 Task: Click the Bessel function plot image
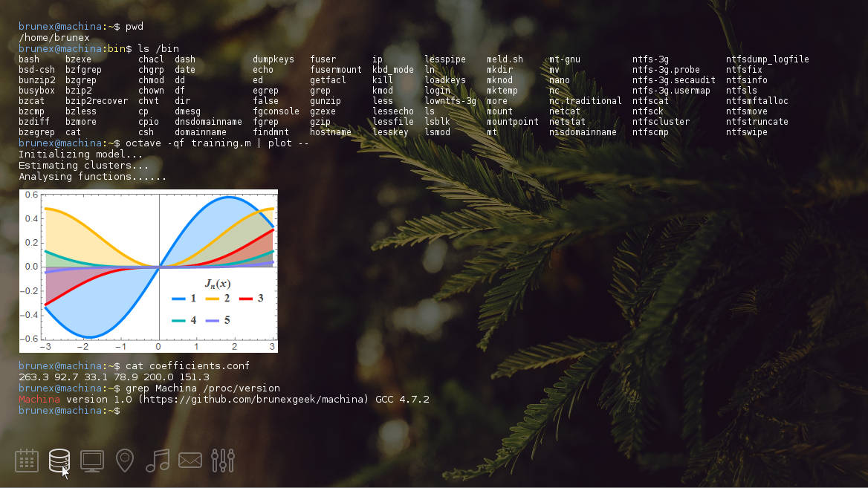(x=149, y=271)
